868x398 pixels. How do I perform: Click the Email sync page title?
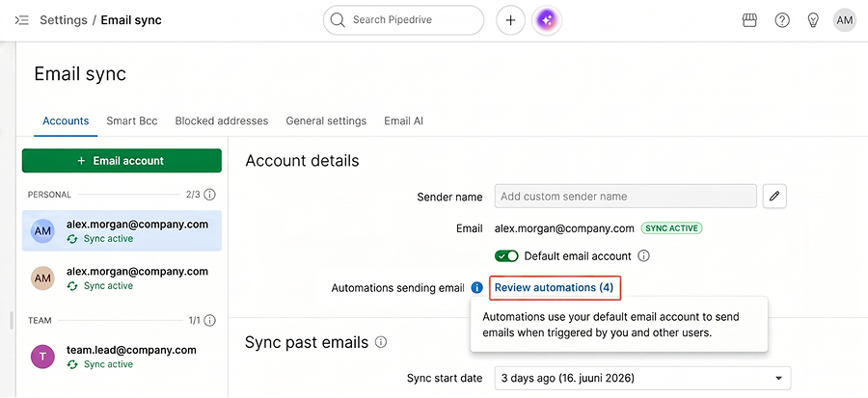(x=80, y=73)
